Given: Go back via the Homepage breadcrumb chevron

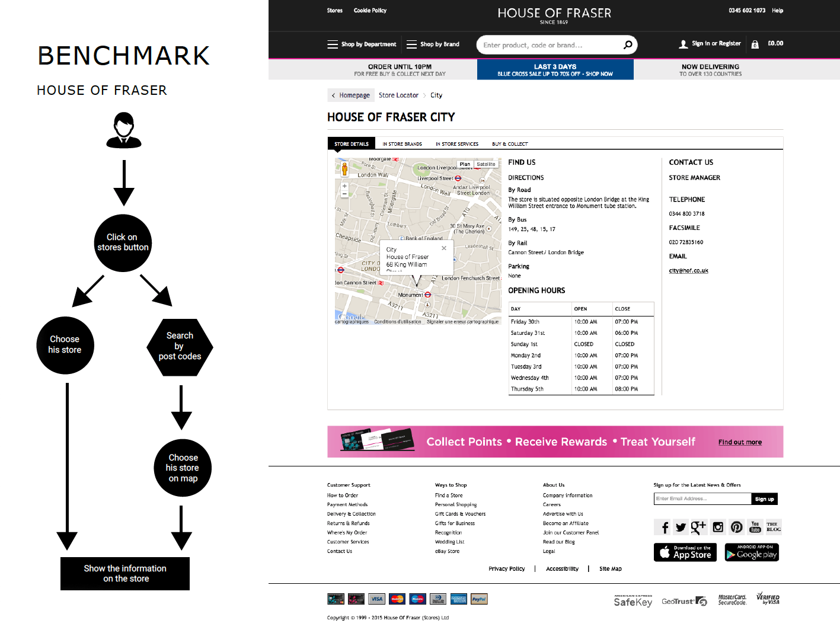Looking at the screenshot, I should 334,95.
